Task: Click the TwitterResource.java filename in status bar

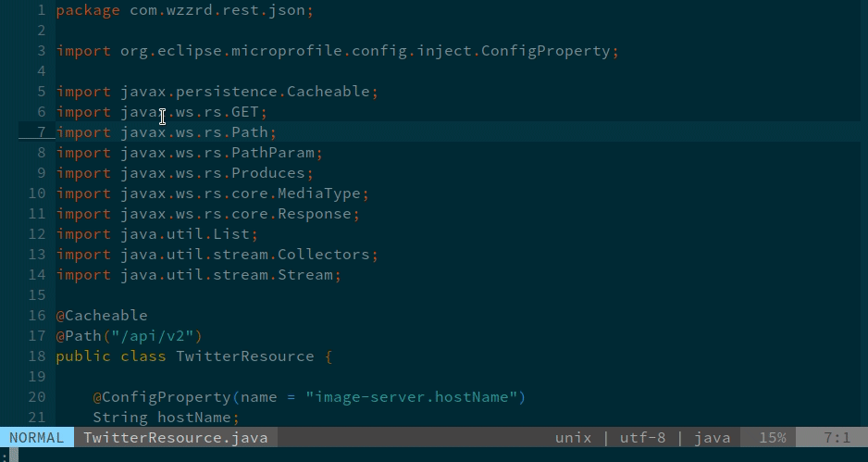Action: 175,438
